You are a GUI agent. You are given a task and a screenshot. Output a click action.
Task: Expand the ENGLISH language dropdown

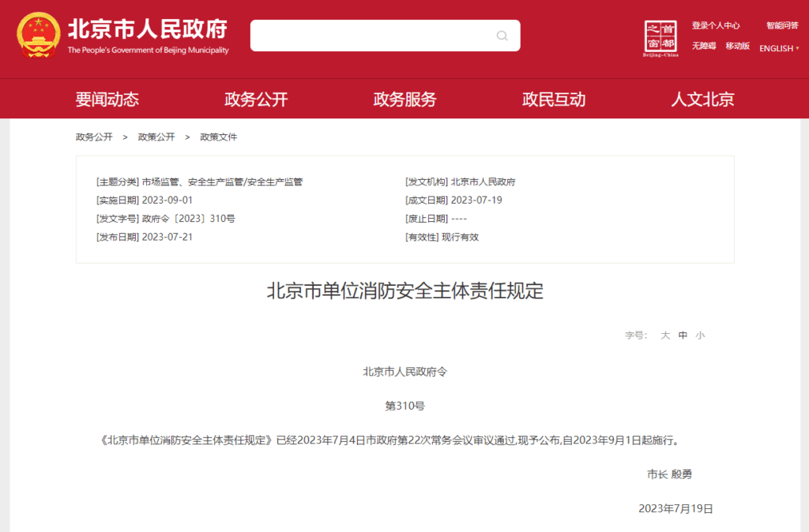point(779,48)
